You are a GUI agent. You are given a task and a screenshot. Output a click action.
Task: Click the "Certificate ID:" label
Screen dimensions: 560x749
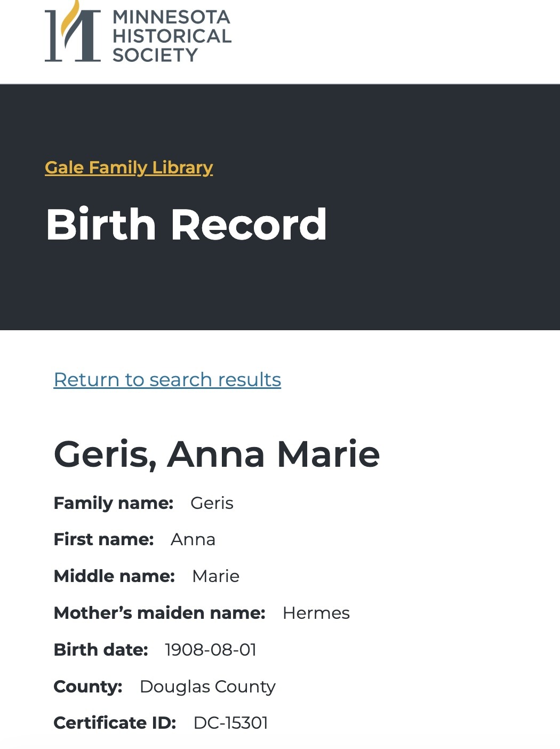115,723
